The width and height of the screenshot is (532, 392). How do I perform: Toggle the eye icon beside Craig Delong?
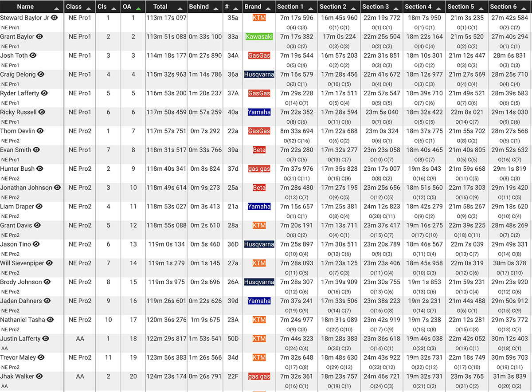41,74
